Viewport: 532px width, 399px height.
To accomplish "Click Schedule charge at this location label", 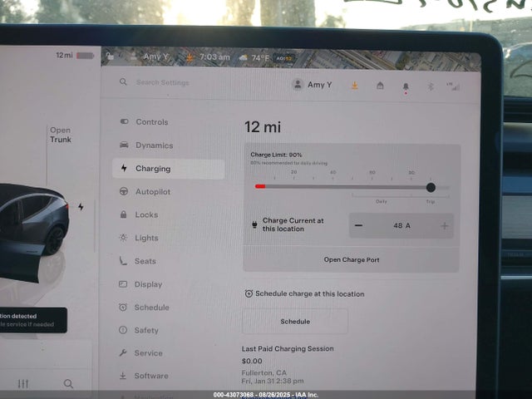I will click(310, 293).
